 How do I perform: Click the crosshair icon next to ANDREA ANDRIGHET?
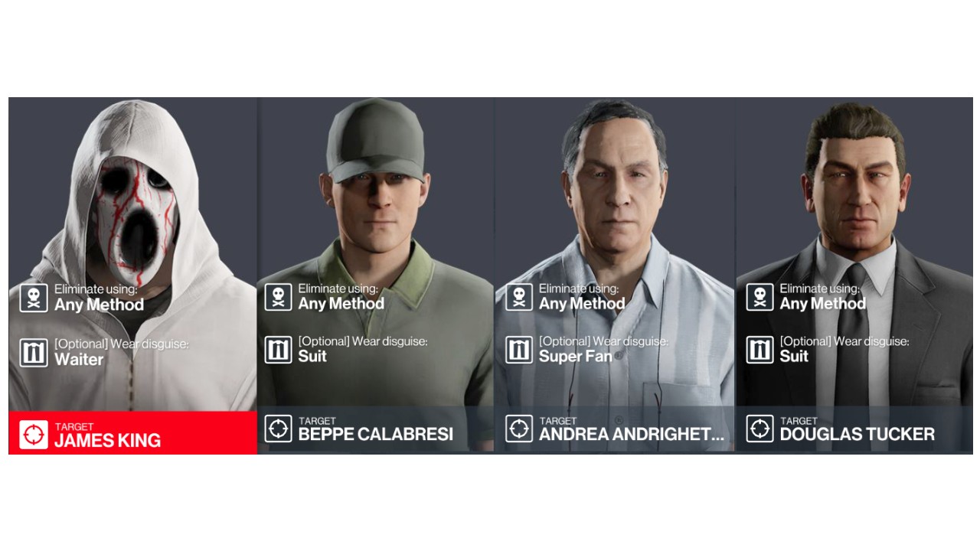click(x=519, y=429)
